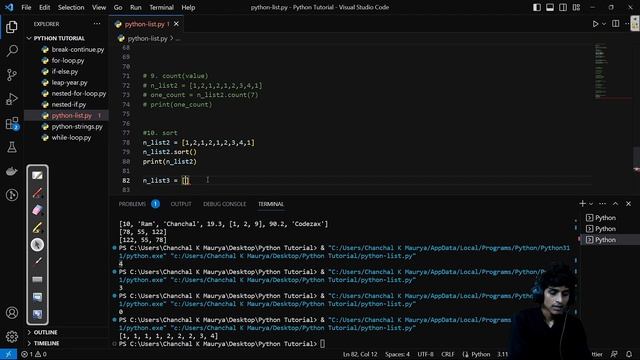The height and width of the screenshot is (360, 640).
Task: Click the grey rectangle annotation tool
Action: (x=37, y=279)
